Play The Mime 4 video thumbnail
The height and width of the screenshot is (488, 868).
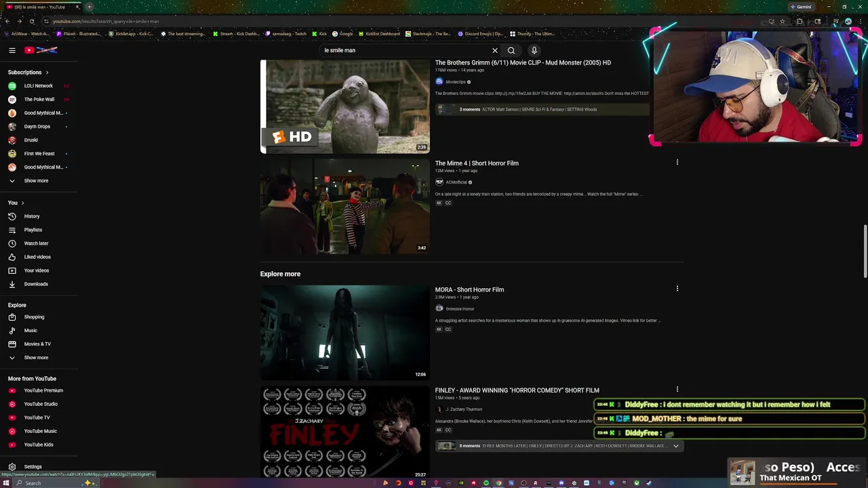[x=345, y=207]
